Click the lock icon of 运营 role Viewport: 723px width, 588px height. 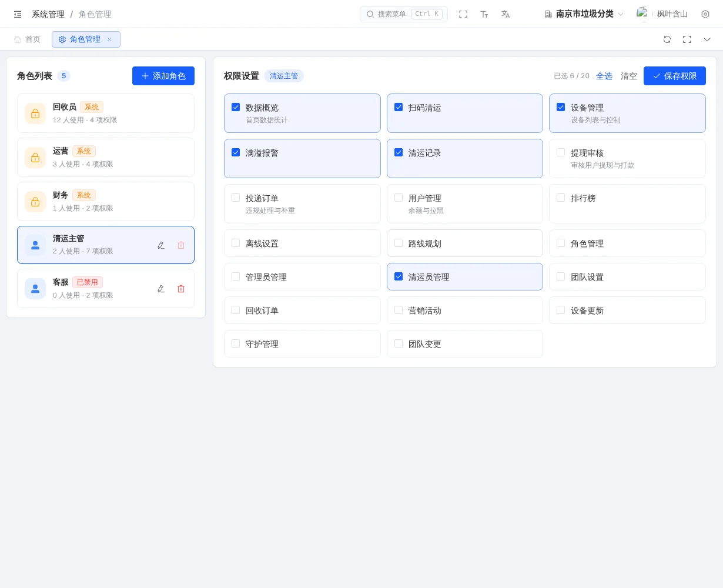[35, 158]
